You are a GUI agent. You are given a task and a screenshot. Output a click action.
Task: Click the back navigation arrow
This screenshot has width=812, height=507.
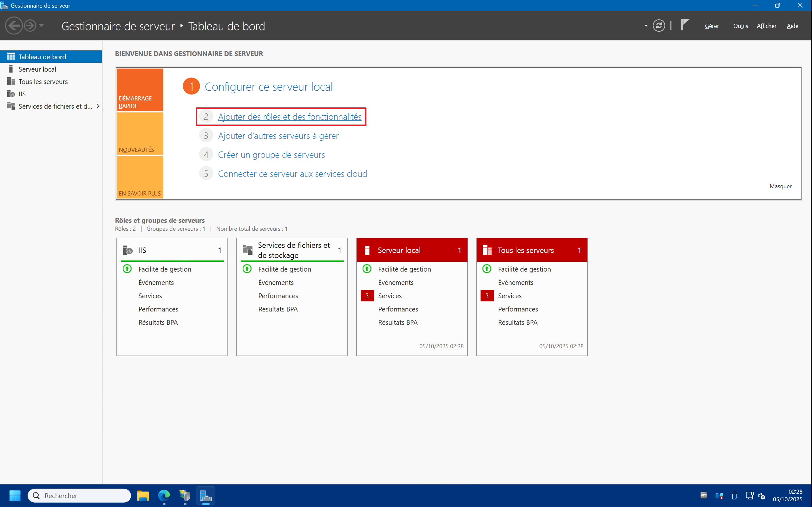click(14, 26)
